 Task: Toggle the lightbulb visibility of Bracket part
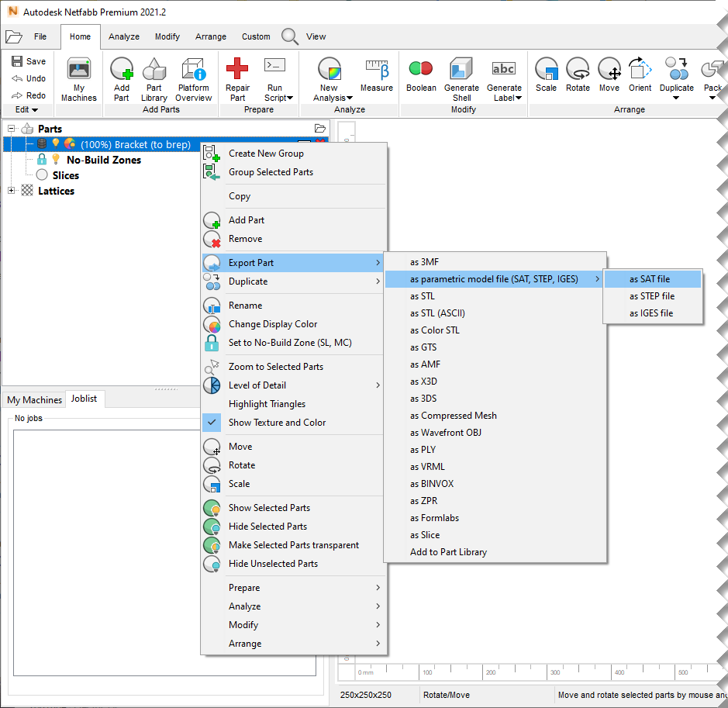(56, 143)
